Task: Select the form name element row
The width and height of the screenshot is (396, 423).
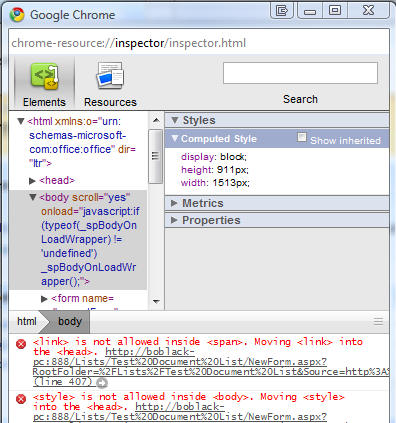Action: coord(82,298)
